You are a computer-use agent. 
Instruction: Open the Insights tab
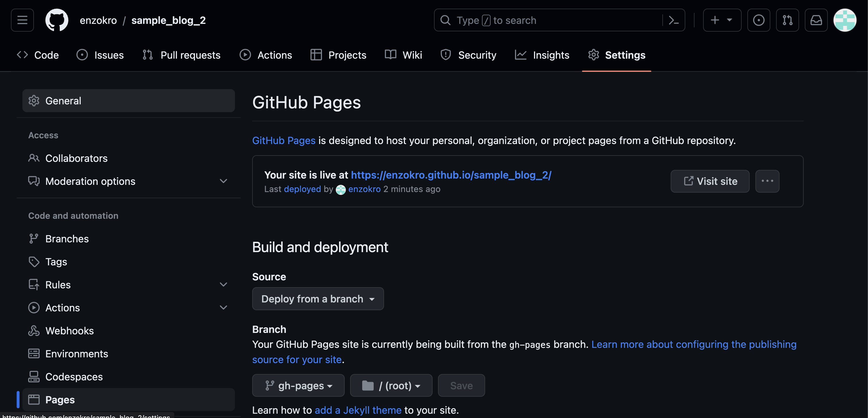click(x=542, y=55)
